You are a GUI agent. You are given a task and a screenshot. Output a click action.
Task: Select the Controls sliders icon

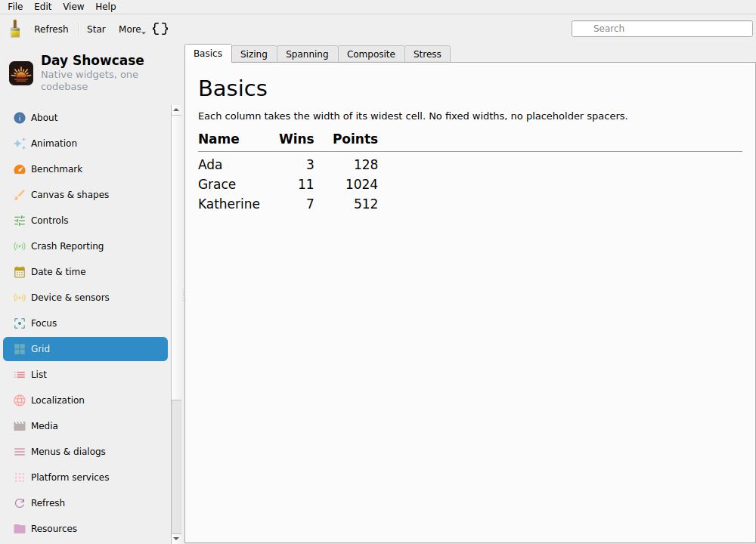(20, 220)
